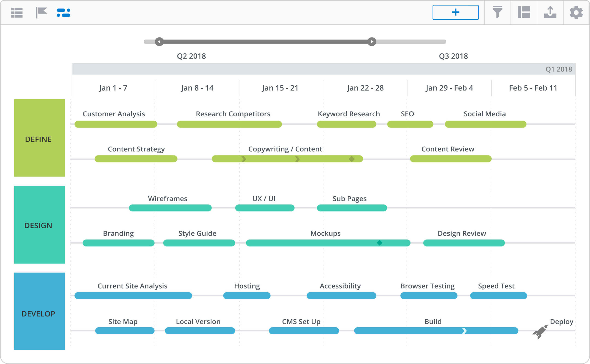Image resolution: width=590 pixels, height=364 pixels.
Task: Open the filter funnel icon
Action: [x=497, y=12]
